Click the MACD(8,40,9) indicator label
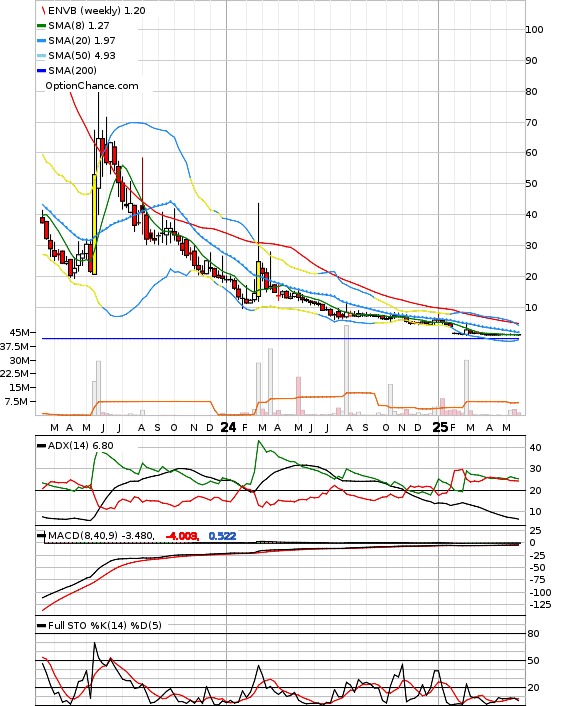The width and height of the screenshot is (566, 706). pyautogui.click(x=101, y=535)
